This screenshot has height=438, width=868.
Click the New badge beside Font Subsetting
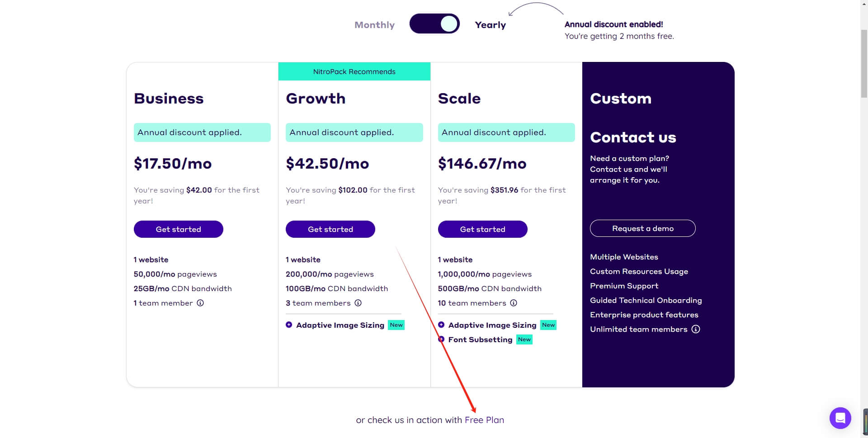click(x=524, y=339)
